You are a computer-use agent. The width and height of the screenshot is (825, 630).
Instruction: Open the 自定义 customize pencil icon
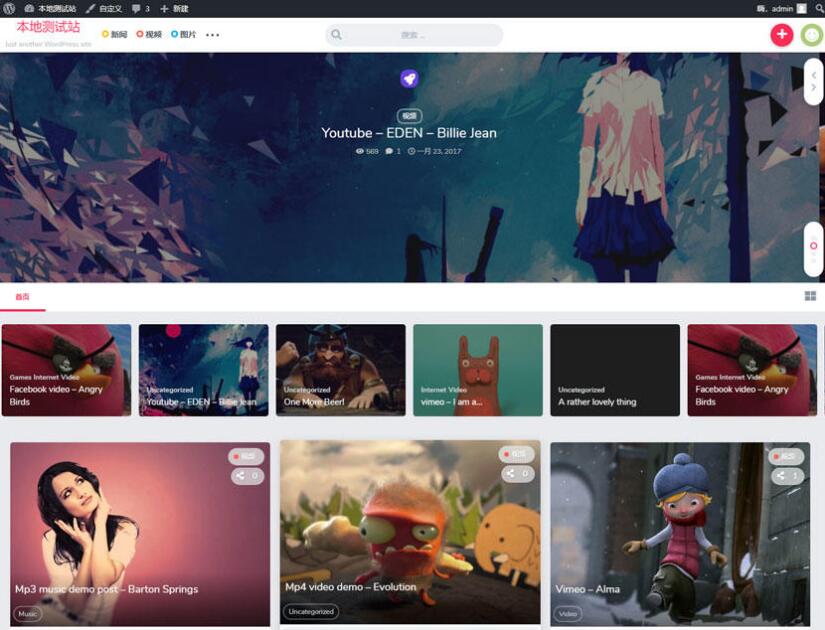pos(90,8)
